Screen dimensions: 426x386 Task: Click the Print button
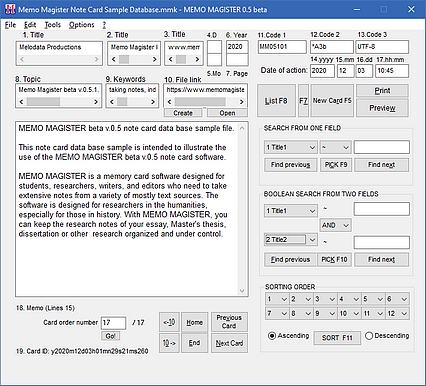[x=382, y=91]
